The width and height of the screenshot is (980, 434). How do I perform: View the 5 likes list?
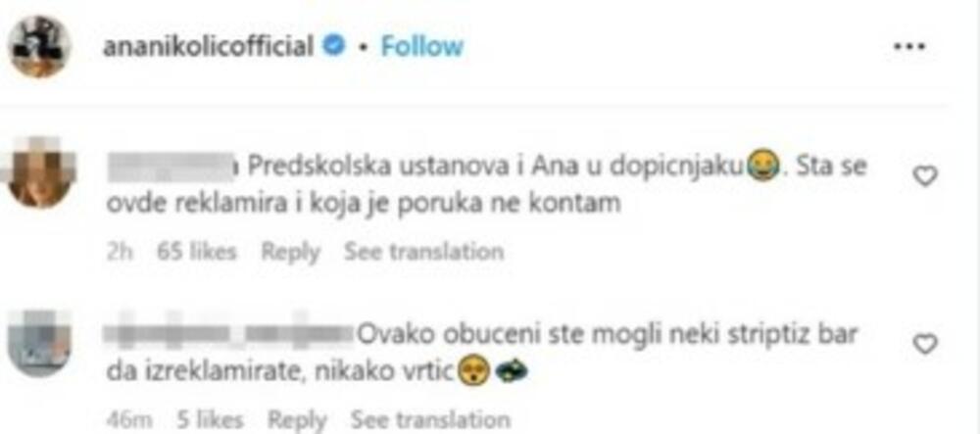tap(210, 419)
